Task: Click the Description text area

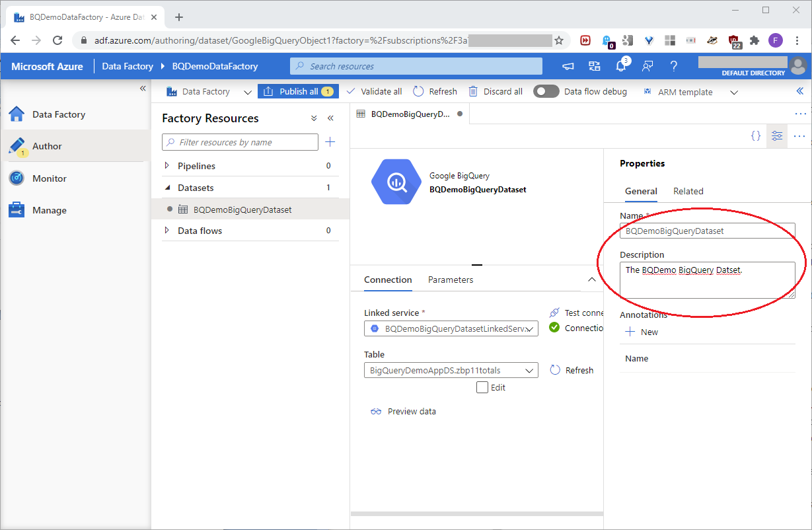Action: [707, 280]
